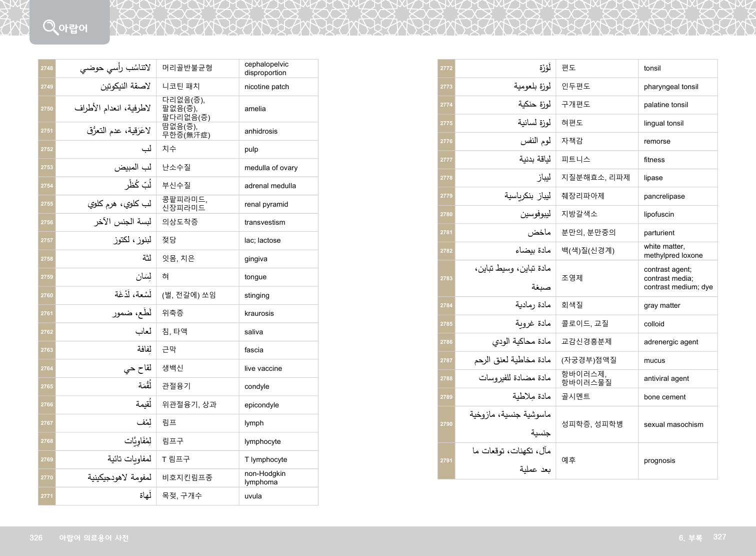The image size is (756, 556).
Task: Select entry number 2772 for tonsil
Action: pyautogui.click(x=446, y=69)
